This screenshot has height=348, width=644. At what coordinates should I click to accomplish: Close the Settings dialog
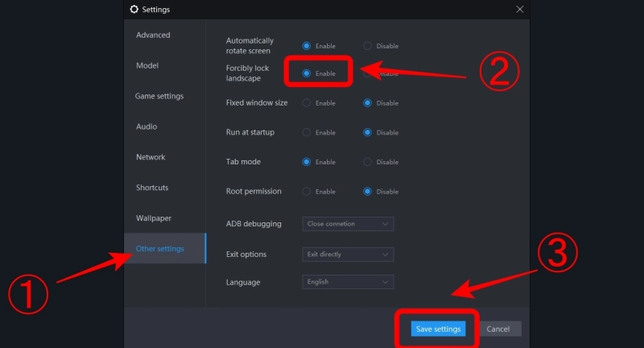tap(519, 9)
